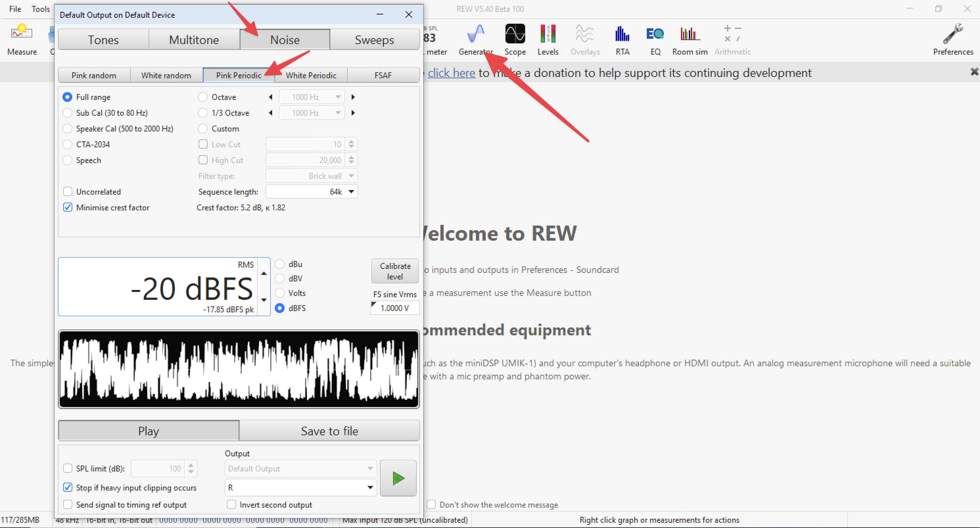Untick Minimise crest factor checkbox
This screenshot has height=528, width=980.
(68, 207)
